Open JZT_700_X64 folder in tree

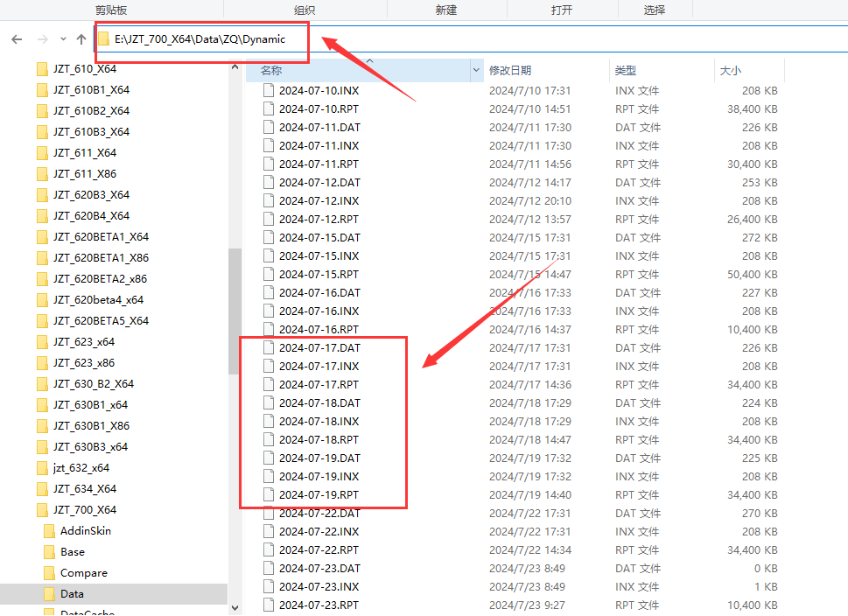click(85, 510)
